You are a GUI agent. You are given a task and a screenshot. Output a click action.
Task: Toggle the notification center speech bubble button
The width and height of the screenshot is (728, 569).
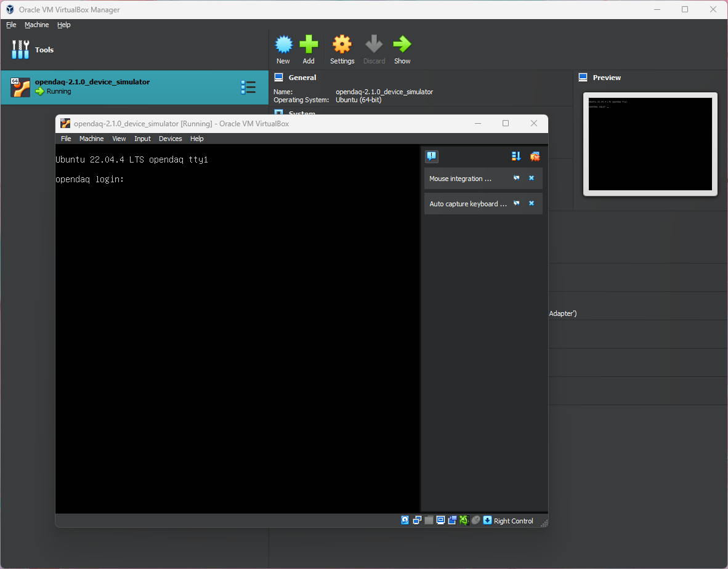[x=432, y=156]
